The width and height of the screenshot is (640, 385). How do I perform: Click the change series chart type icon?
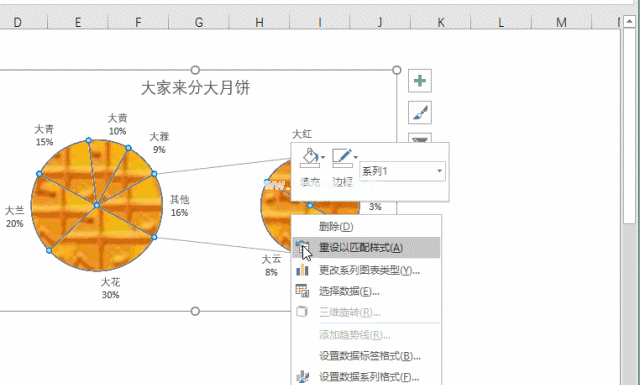pos(302,270)
